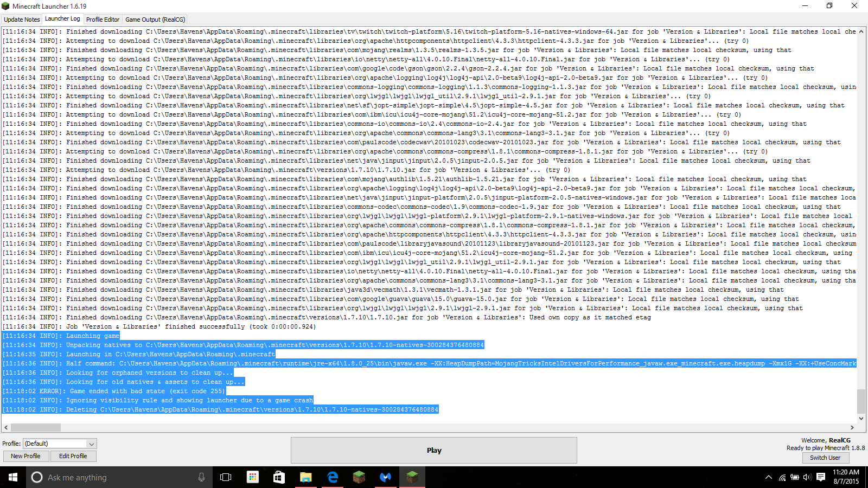Click the horizontal scrollbar right arrow
This screenshot has width=868, height=488.
point(852,427)
